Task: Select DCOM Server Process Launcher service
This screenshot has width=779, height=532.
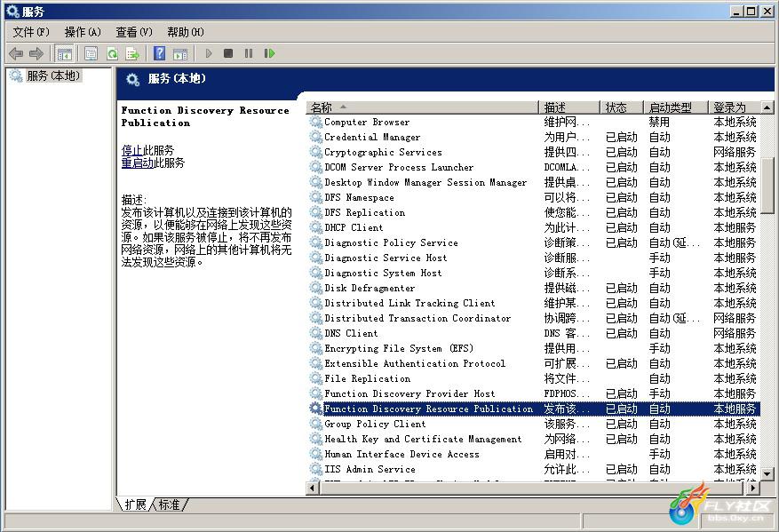Action: pyautogui.click(x=533, y=167)
